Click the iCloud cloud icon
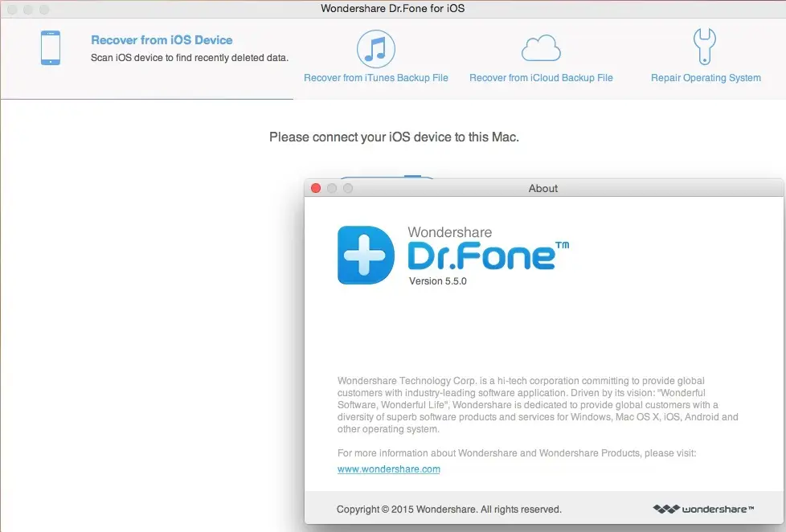Viewport: 786px width, 532px height. 541,48
